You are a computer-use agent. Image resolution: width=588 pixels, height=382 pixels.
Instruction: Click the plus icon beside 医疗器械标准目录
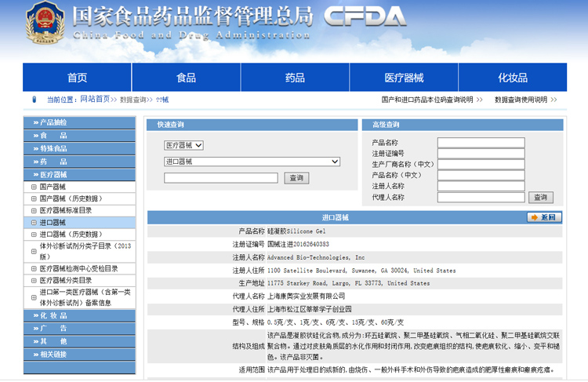pyautogui.click(x=33, y=210)
